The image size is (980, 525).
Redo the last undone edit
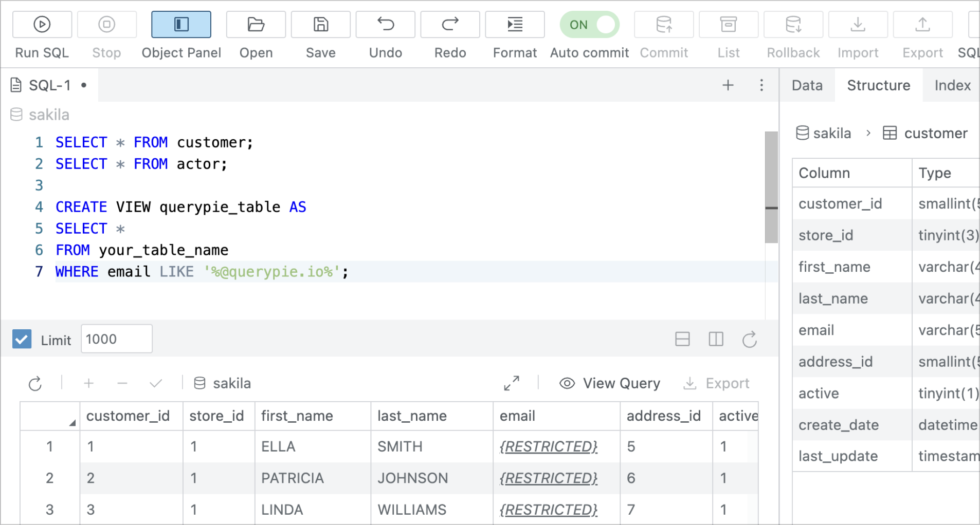(450, 24)
